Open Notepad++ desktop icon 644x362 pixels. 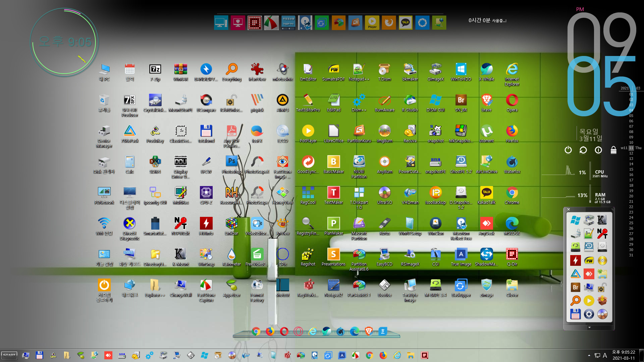pos(359,72)
